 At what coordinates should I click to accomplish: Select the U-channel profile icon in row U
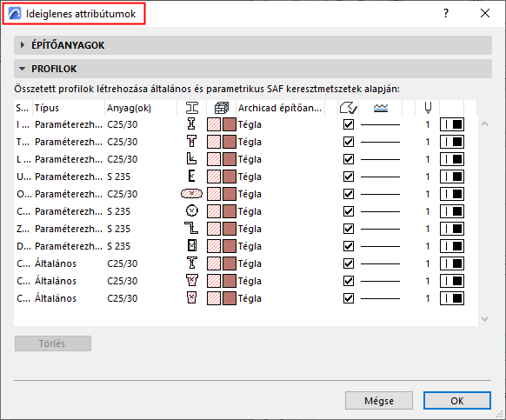click(x=191, y=177)
